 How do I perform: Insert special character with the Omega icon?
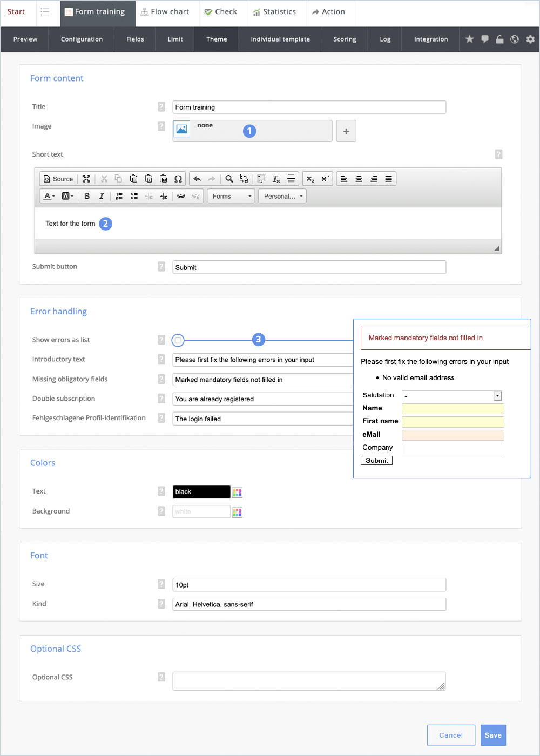click(178, 179)
